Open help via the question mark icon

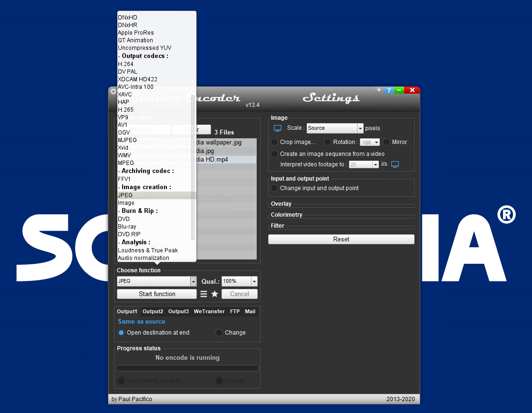pos(389,90)
